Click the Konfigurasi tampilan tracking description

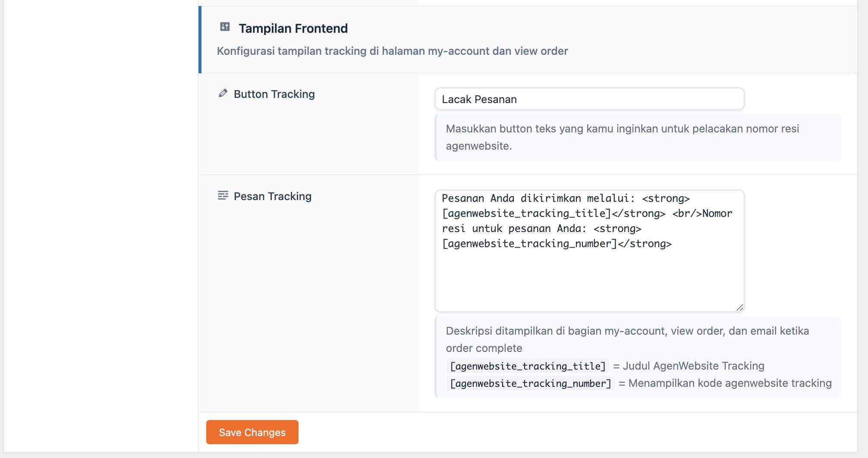pos(392,51)
